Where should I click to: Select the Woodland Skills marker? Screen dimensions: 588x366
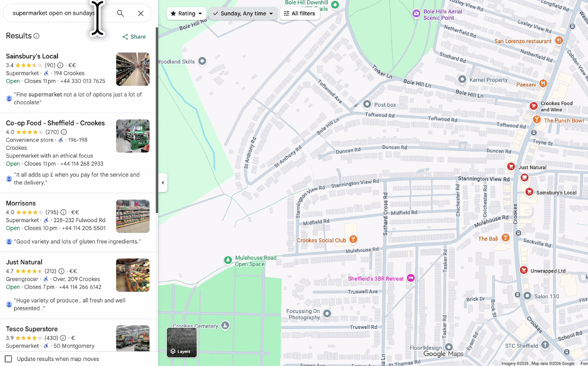point(202,61)
